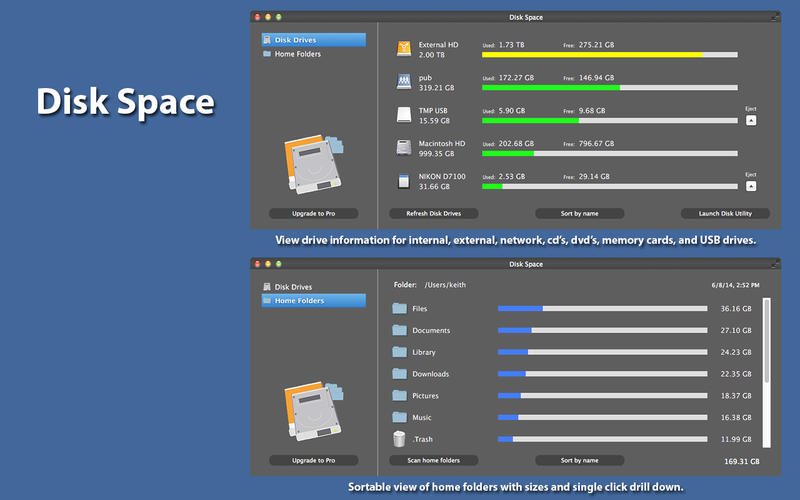Click the 796.67 GB free value
Screen dimensions: 800x500
coord(596,143)
